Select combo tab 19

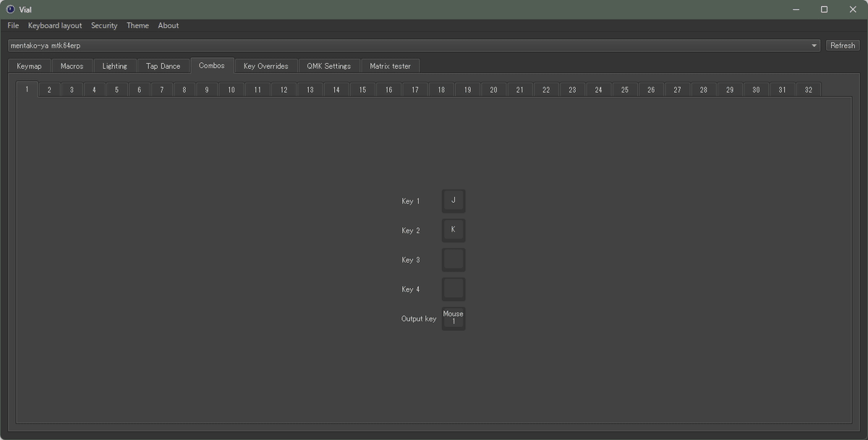(467, 90)
